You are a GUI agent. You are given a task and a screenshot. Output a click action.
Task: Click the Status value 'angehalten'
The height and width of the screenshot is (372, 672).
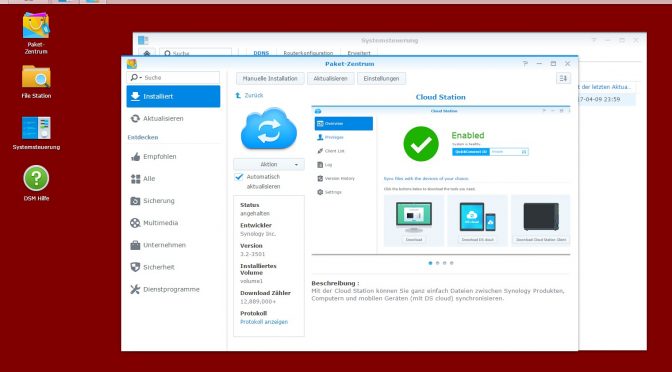pyautogui.click(x=255, y=213)
